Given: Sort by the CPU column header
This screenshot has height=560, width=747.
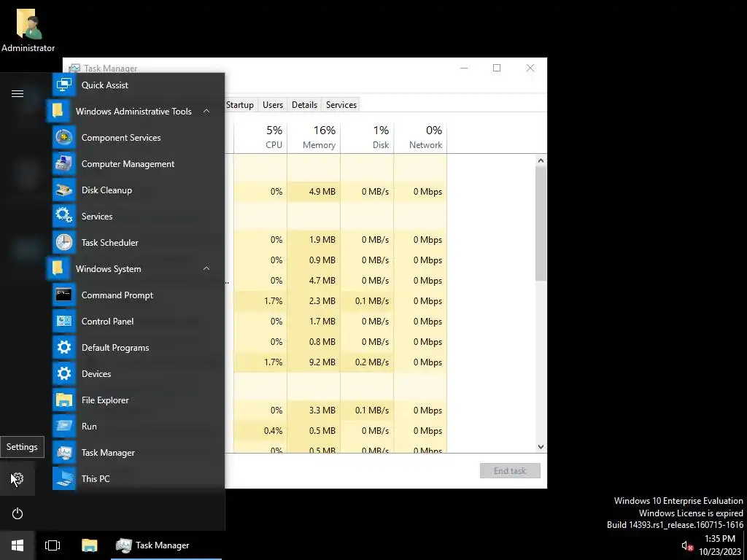Looking at the screenshot, I should click(x=260, y=136).
